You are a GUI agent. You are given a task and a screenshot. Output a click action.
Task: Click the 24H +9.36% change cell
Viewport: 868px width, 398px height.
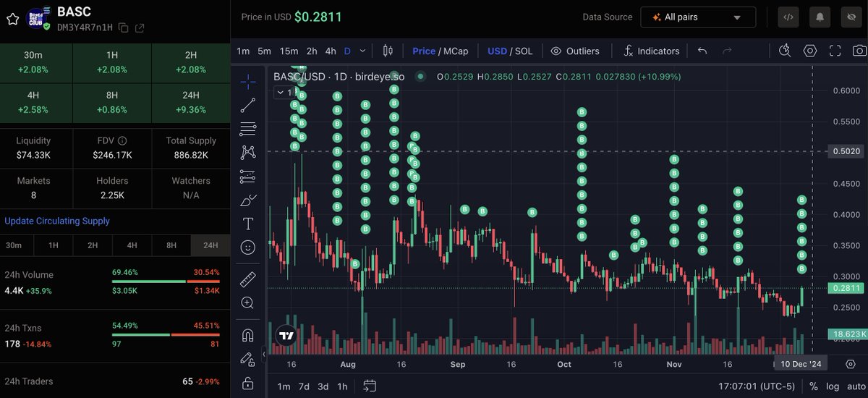coord(191,103)
